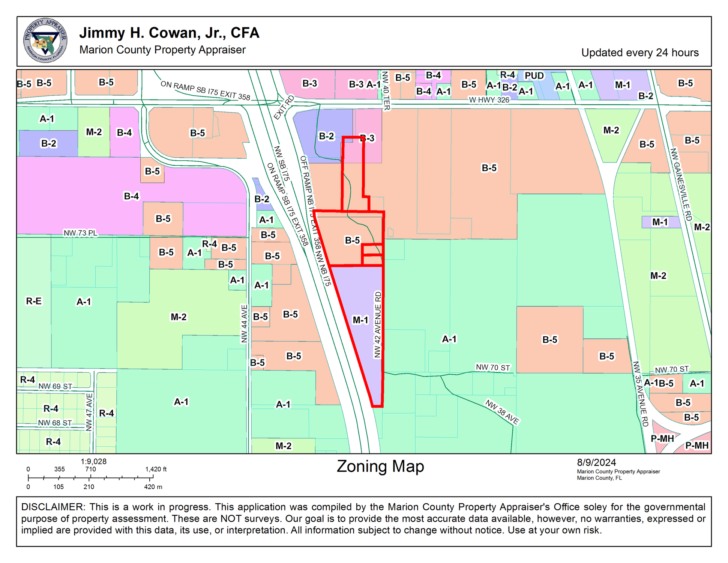
Task: Click the 1:9,028 scale text
Action: pos(94,461)
